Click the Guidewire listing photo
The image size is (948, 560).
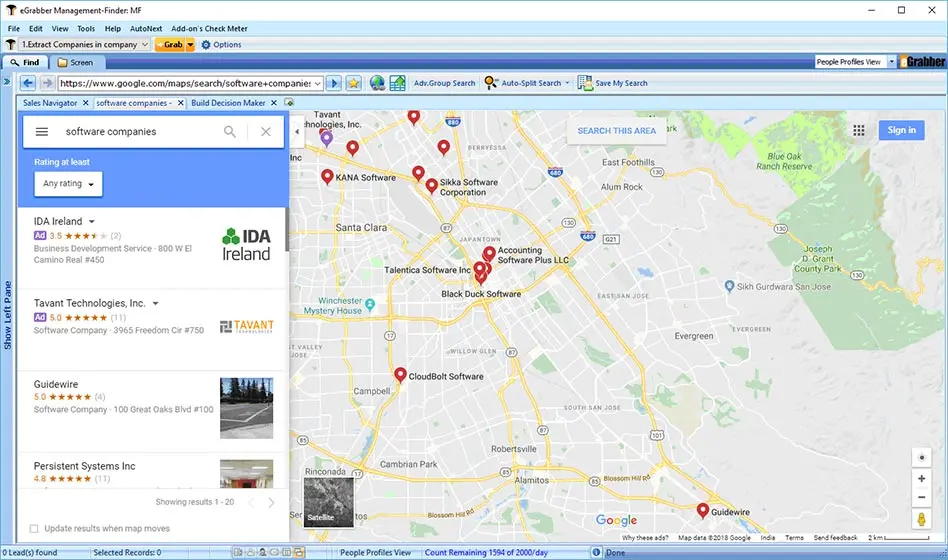click(x=247, y=408)
